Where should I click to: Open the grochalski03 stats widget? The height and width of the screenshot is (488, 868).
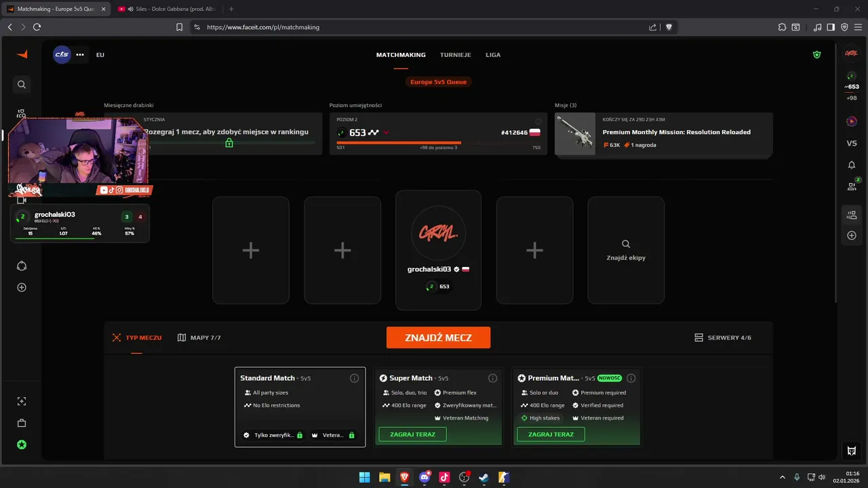81,224
